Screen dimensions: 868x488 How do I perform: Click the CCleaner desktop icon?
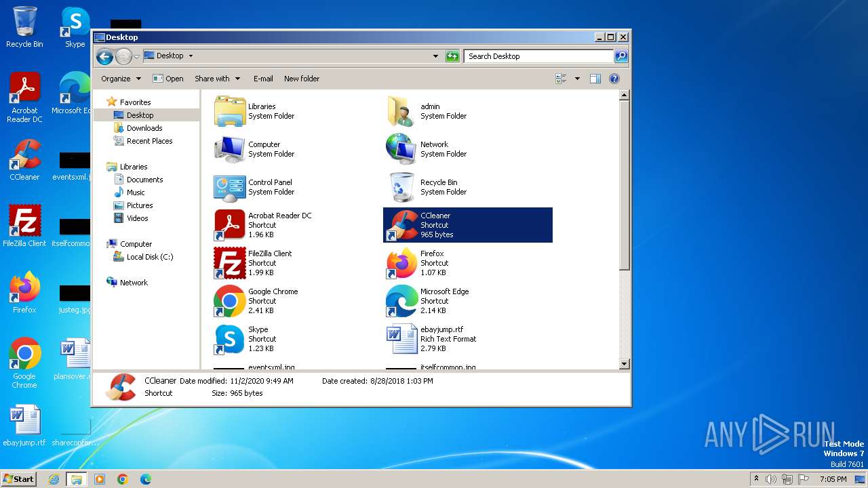pos(24,160)
